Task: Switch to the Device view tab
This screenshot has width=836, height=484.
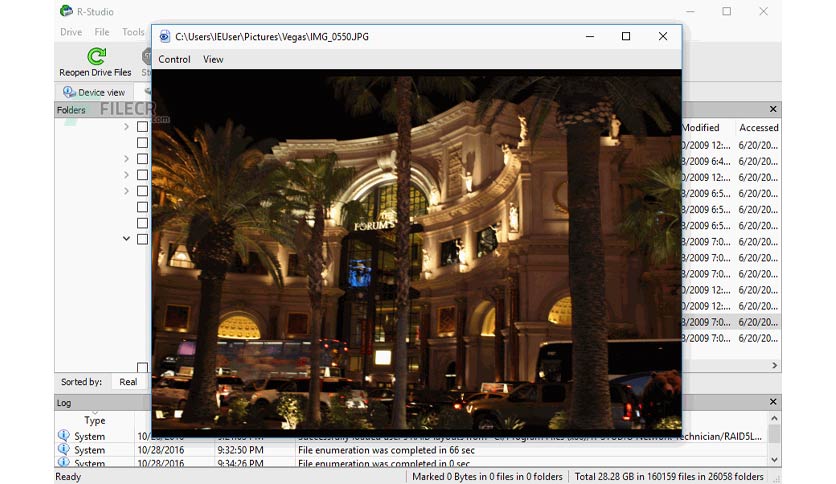Action: click(x=94, y=92)
